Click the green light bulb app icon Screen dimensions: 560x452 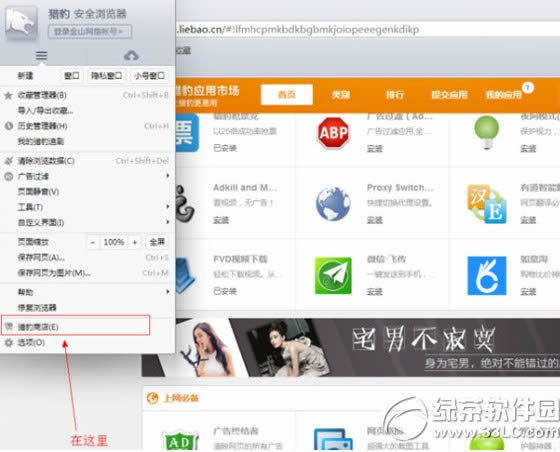[x=487, y=131]
